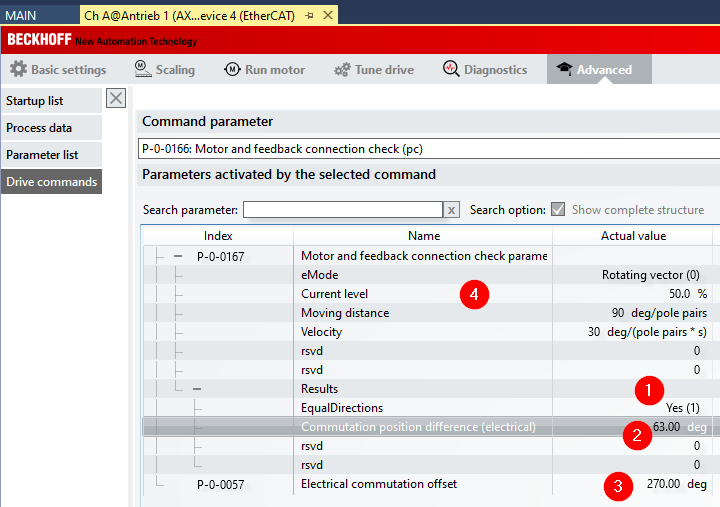Pin the Ch A@Antrieb 1 document tab

[x=311, y=16]
